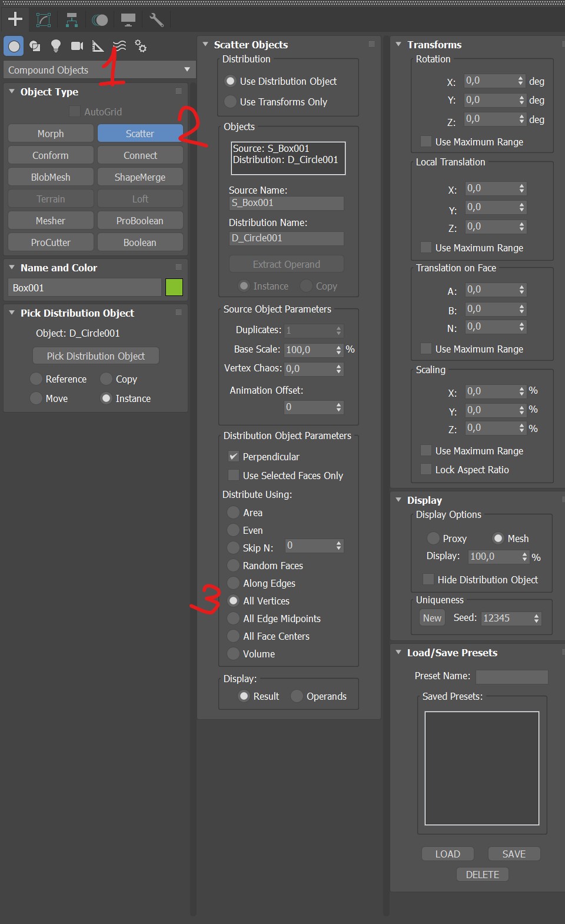Select the Helpers category icon
Screen dimensions: 565x924
98,46
